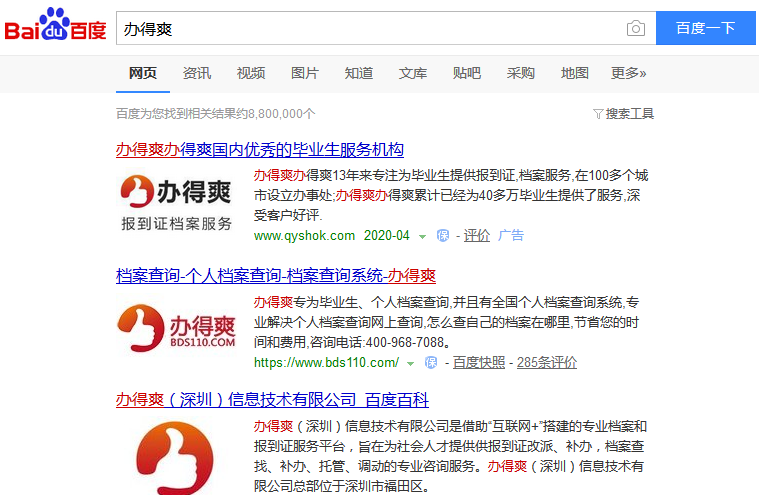The height and width of the screenshot is (495, 759).
Task: Open camera image search icon
Action: (636, 28)
